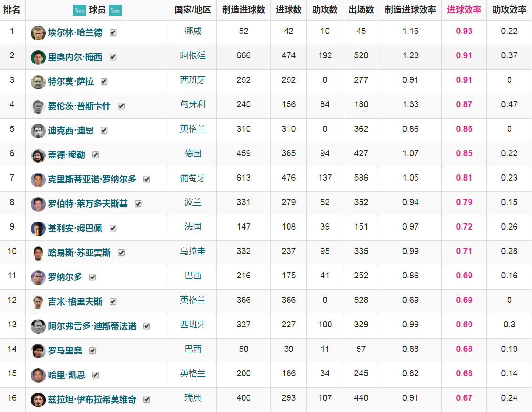Screen dimensions: 532x412
Task: Uncheck the checkbox beside 罗伯特·莱万多夫斯基
Action: (138, 204)
